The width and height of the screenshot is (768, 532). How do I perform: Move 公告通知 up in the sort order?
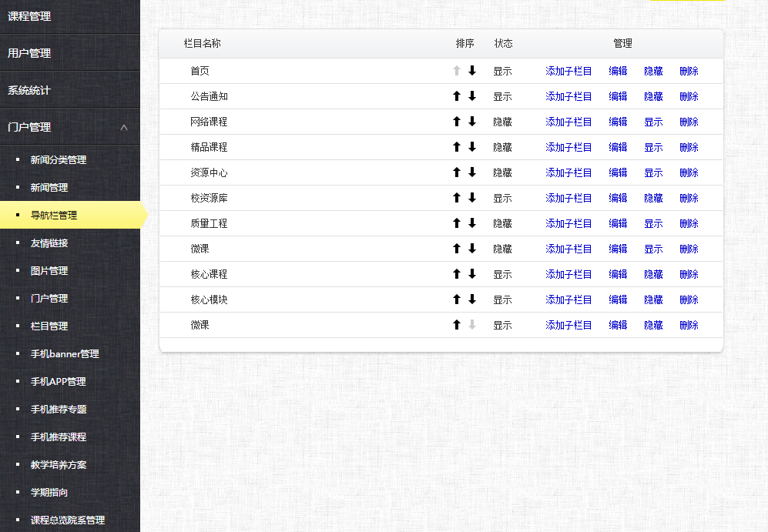coord(455,96)
